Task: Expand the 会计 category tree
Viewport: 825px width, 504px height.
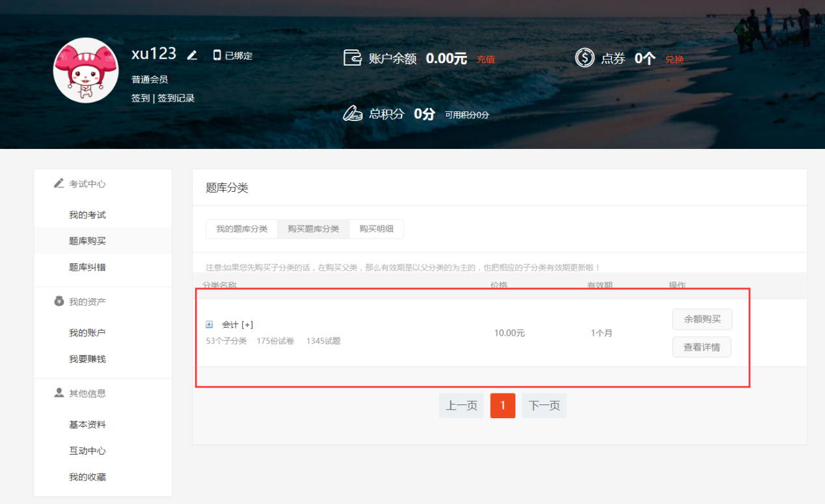Action: [x=208, y=324]
